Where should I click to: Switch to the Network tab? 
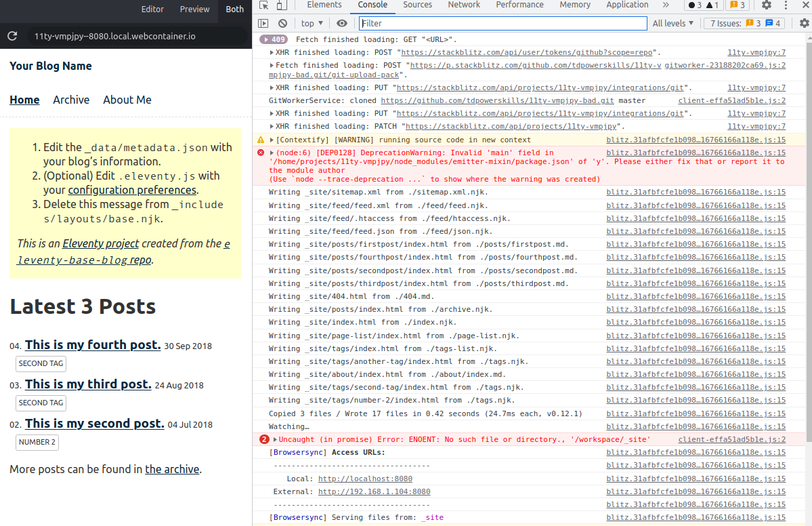pos(464,5)
